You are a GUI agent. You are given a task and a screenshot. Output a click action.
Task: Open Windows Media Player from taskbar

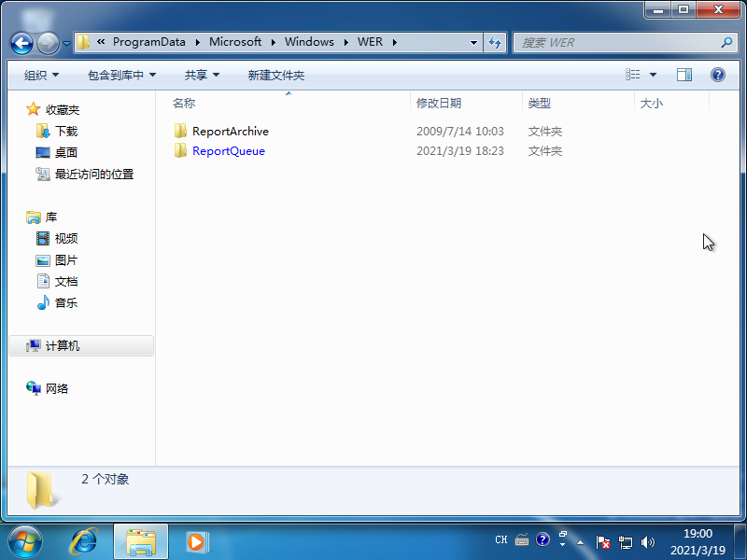(x=195, y=541)
